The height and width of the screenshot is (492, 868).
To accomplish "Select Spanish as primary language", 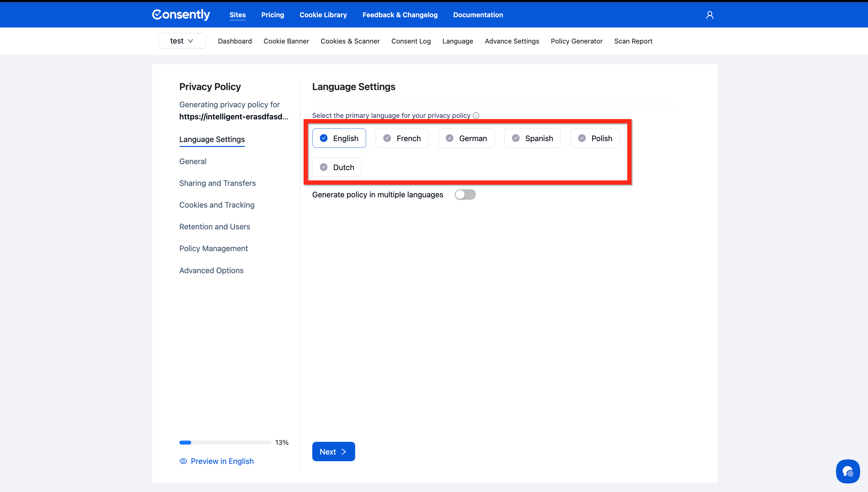I will 532,138.
